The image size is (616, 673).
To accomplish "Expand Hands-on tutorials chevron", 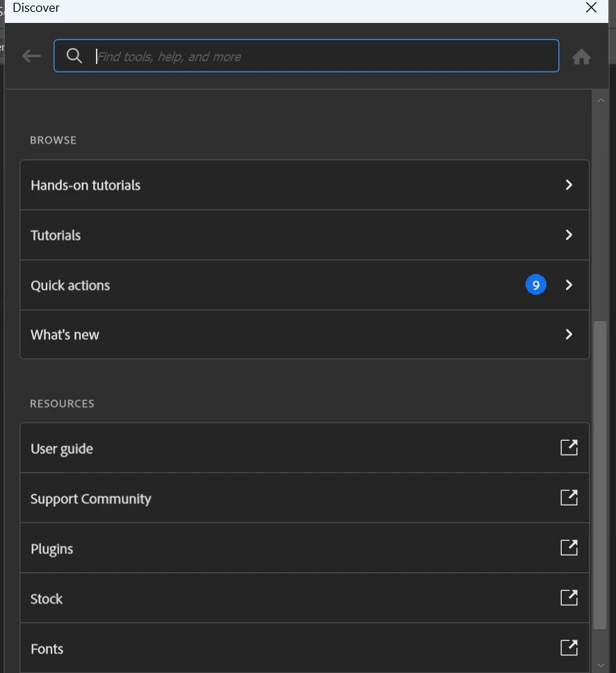I will click(569, 185).
